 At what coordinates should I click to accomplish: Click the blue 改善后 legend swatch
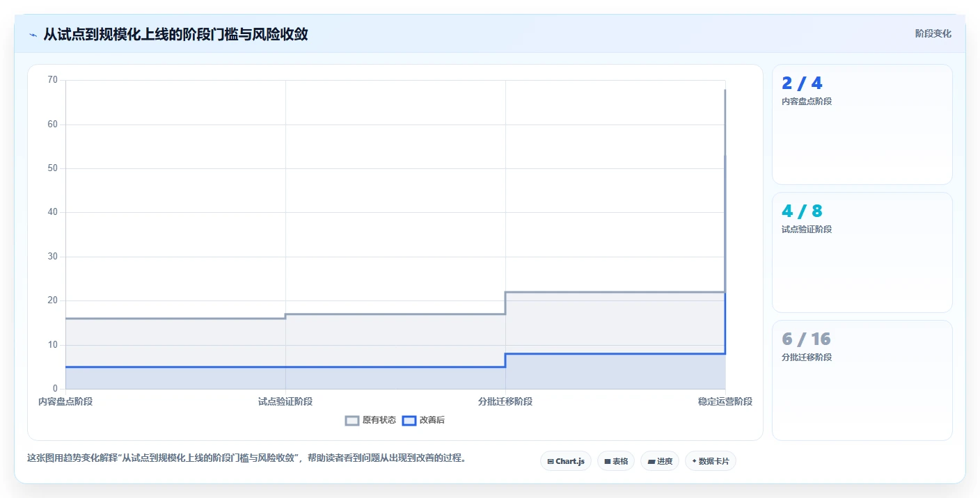point(409,420)
